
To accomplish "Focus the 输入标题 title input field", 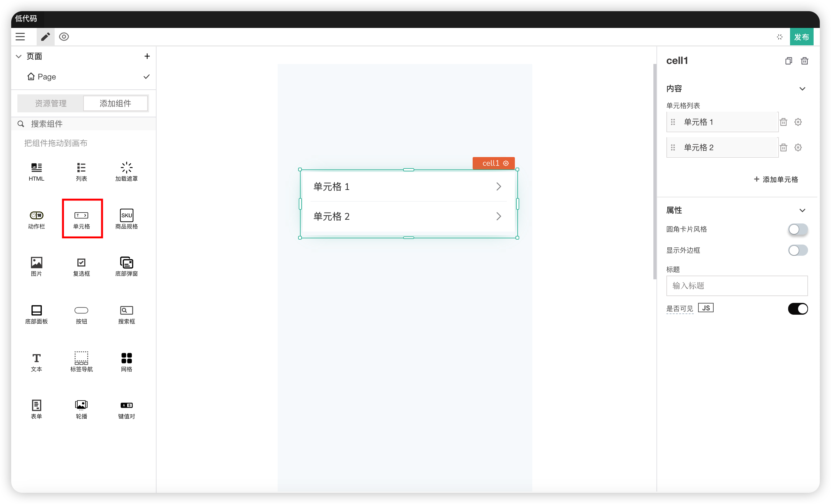I will tap(737, 286).
